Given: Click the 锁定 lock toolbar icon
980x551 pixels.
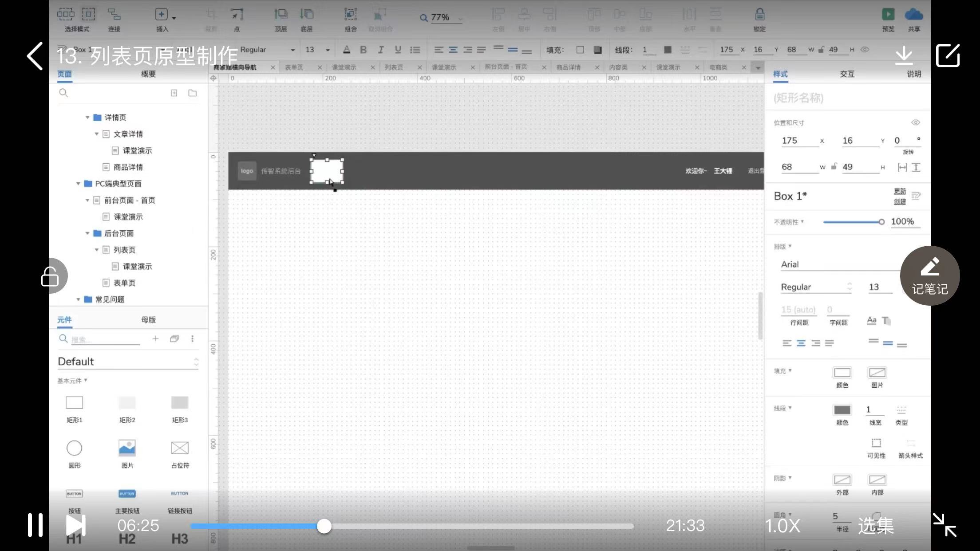Looking at the screenshot, I should 759,16.
